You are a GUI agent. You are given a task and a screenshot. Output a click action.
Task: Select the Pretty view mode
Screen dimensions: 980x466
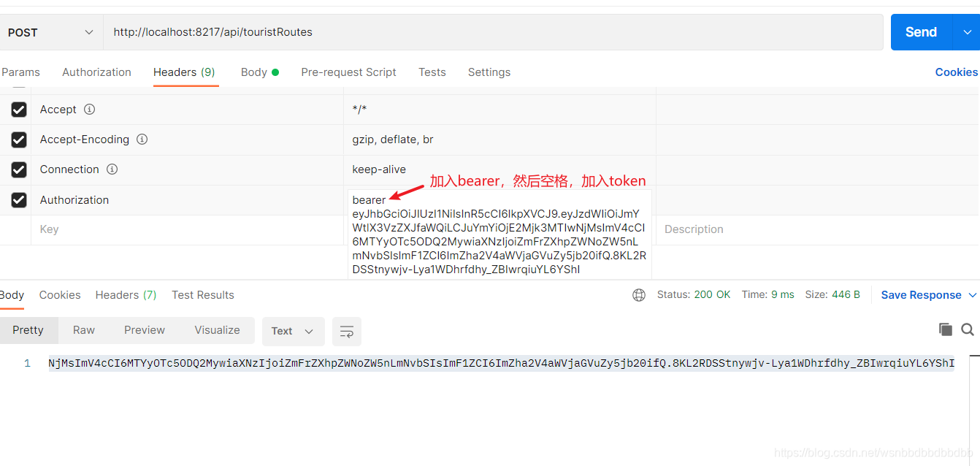[28, 330]
